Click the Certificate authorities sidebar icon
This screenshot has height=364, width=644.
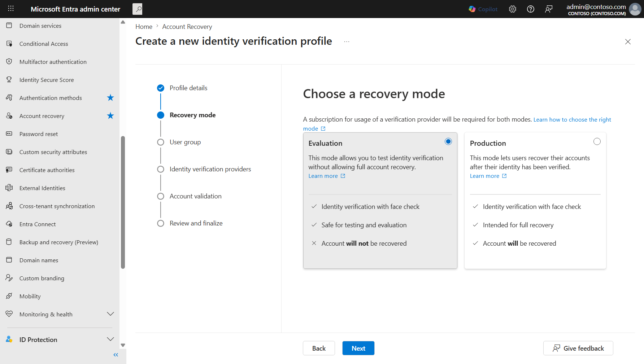point(9,170)
